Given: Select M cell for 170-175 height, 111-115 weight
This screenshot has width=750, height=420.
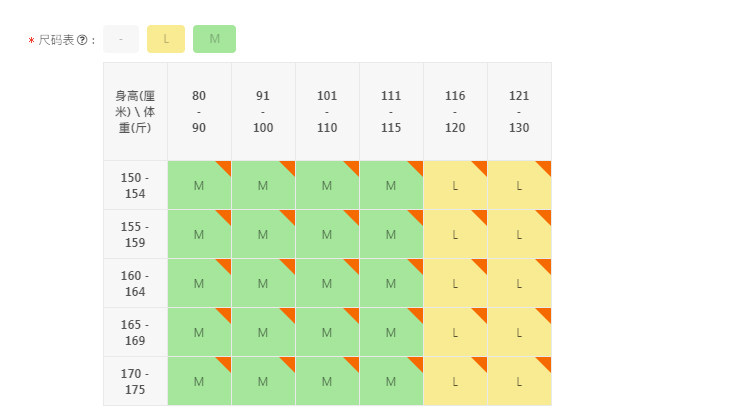Looking at the screenshot, I should click(x=391, y=382).
